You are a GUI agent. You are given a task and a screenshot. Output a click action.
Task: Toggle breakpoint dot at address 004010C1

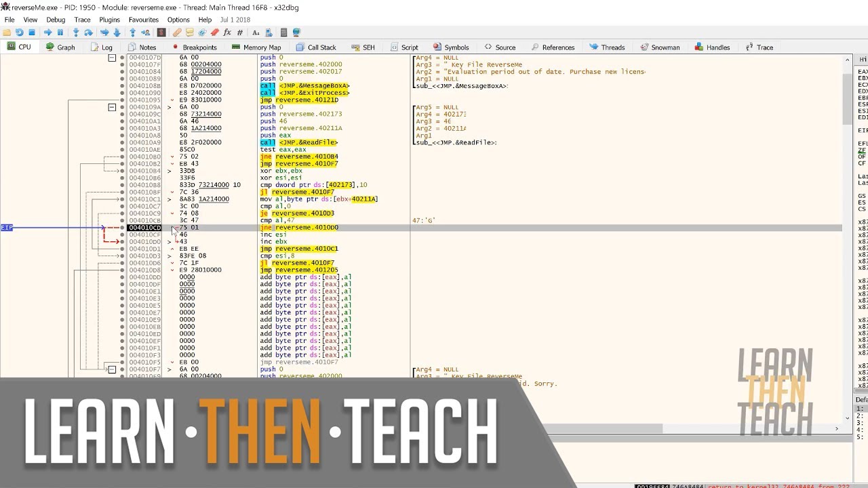pos(122,199)
